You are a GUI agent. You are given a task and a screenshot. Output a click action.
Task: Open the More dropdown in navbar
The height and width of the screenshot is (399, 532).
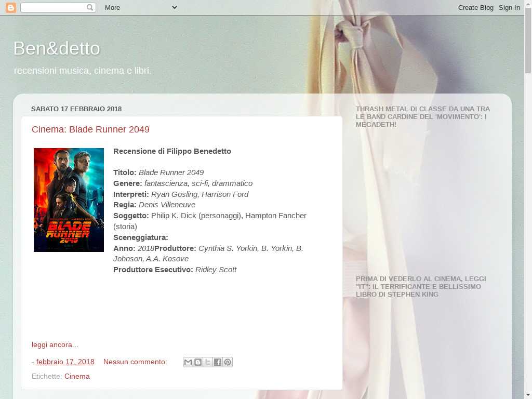pyautogui.click(x=141, y=7)
